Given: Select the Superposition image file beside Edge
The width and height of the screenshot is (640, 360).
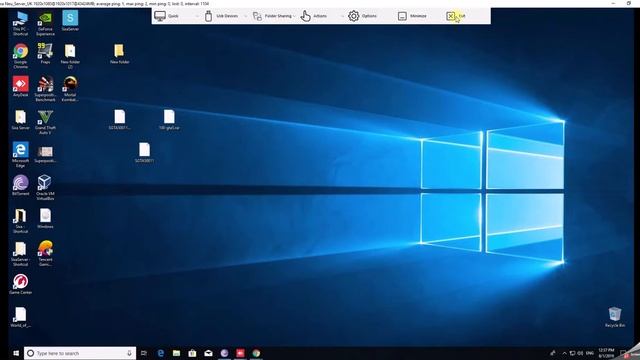Looking at the screenshot, I should click(45, 154).
